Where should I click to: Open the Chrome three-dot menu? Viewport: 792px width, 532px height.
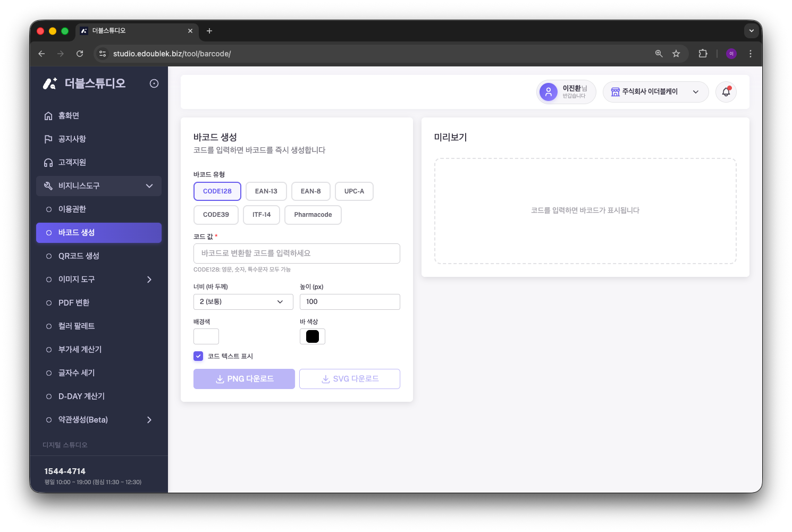tap(751, 54)
